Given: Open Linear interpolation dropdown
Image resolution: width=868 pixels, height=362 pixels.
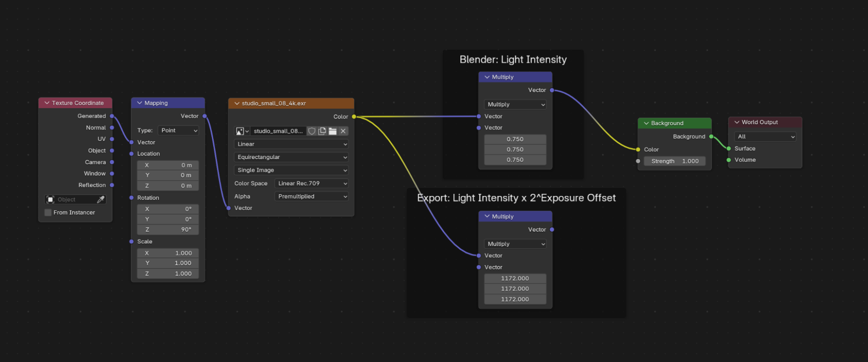Looking at the screenshot, I should pyautogui.click(x=291, y=144).
